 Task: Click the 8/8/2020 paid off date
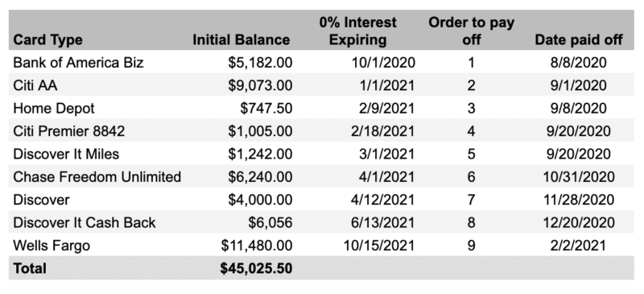pos(579,63)
